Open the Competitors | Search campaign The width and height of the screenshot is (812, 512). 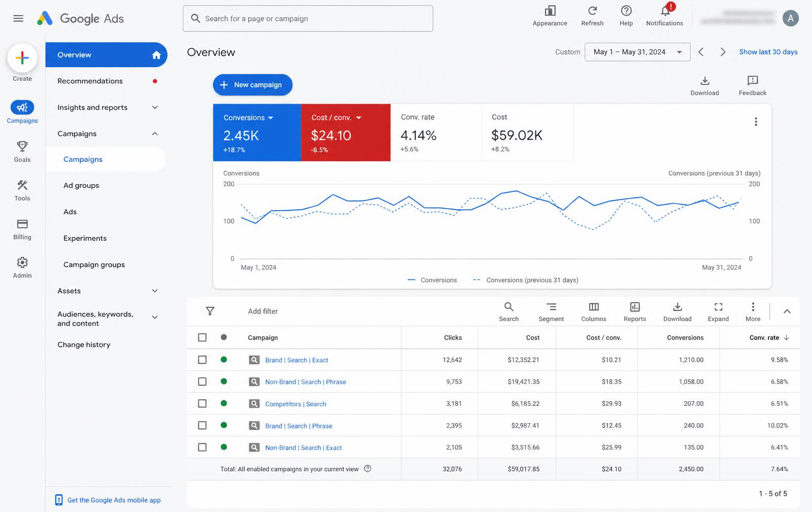[x=295, y=404]
